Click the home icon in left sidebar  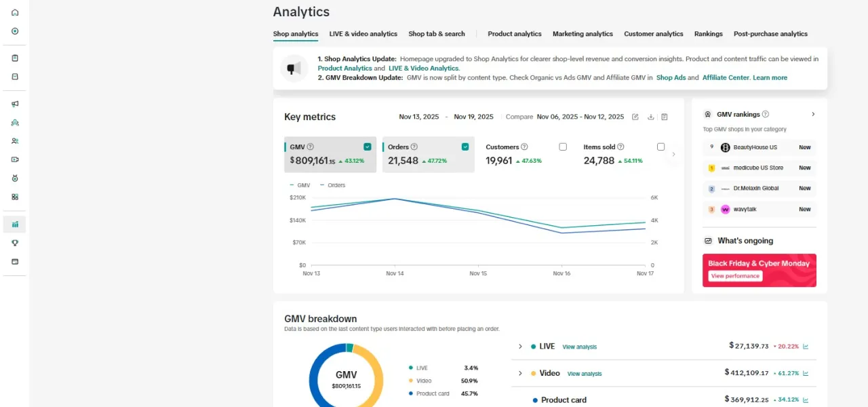point(15,12)
